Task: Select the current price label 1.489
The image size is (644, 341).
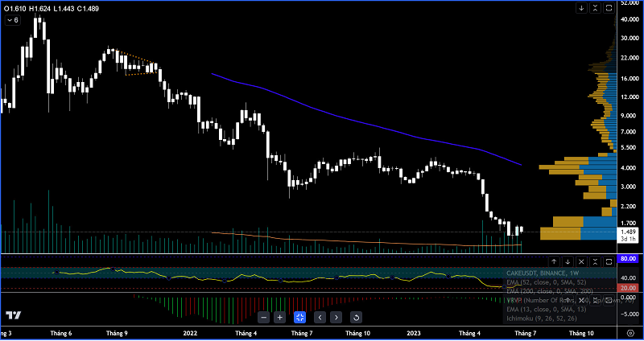Action: (629, 231)
